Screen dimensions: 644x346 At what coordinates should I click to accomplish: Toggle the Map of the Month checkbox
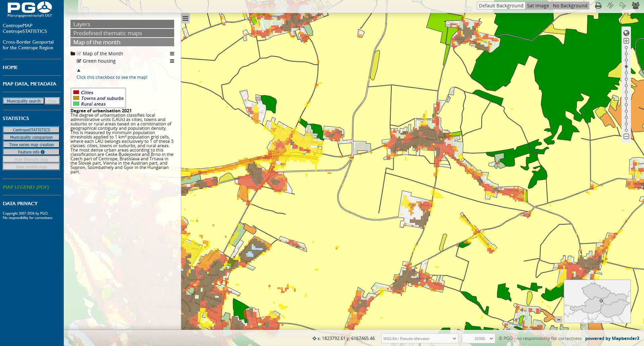pos(79,54)
